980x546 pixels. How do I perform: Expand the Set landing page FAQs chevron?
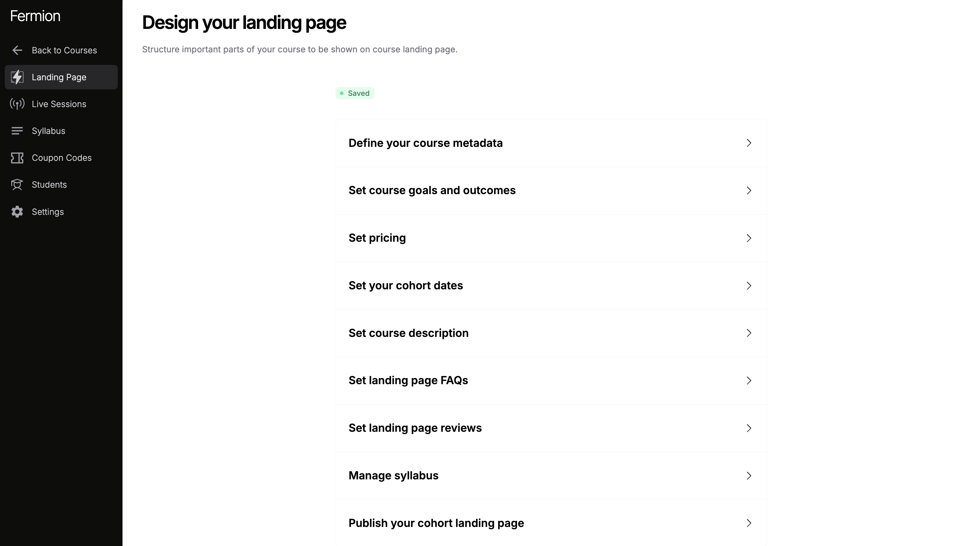pyautogui.click(x=749, y=381)
